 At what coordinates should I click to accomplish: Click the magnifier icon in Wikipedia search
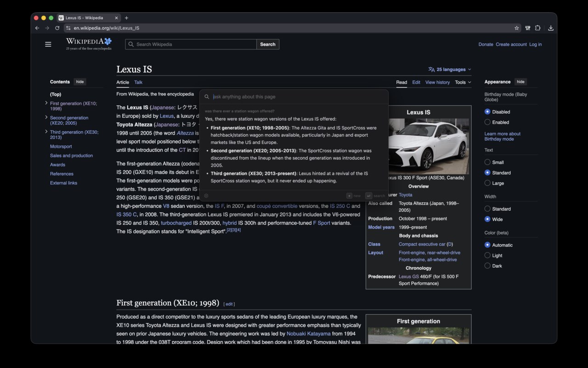click(131, 44)
